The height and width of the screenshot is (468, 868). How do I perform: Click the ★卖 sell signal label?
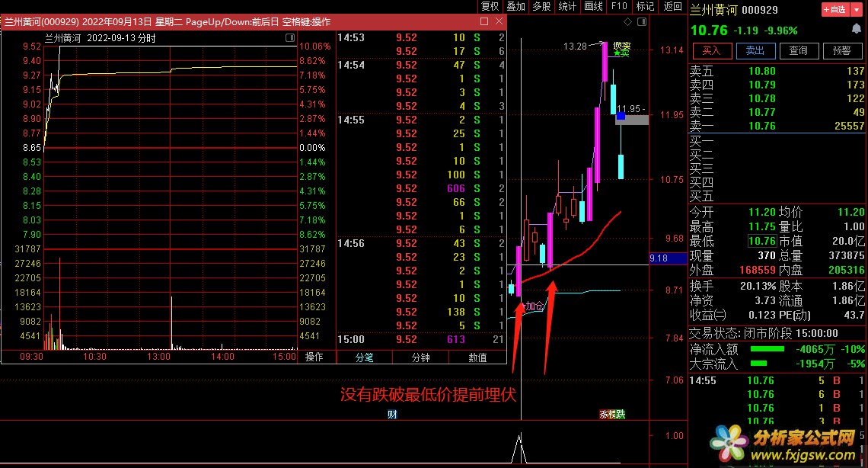point(621,53)
